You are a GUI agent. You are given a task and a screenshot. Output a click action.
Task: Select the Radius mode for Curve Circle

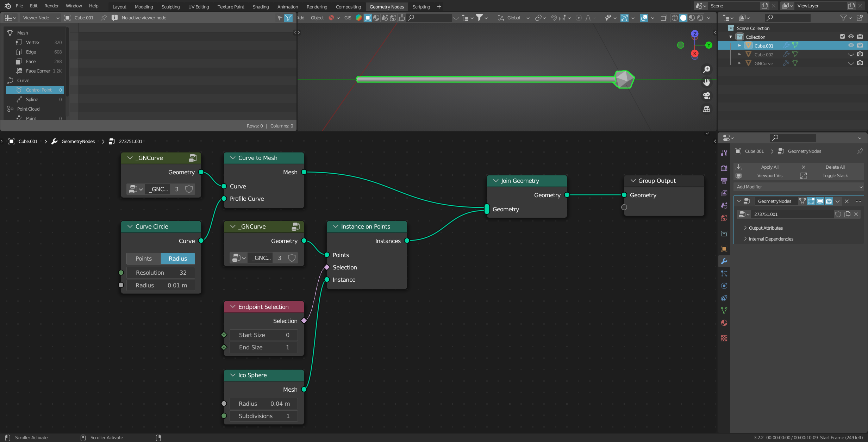178,258
